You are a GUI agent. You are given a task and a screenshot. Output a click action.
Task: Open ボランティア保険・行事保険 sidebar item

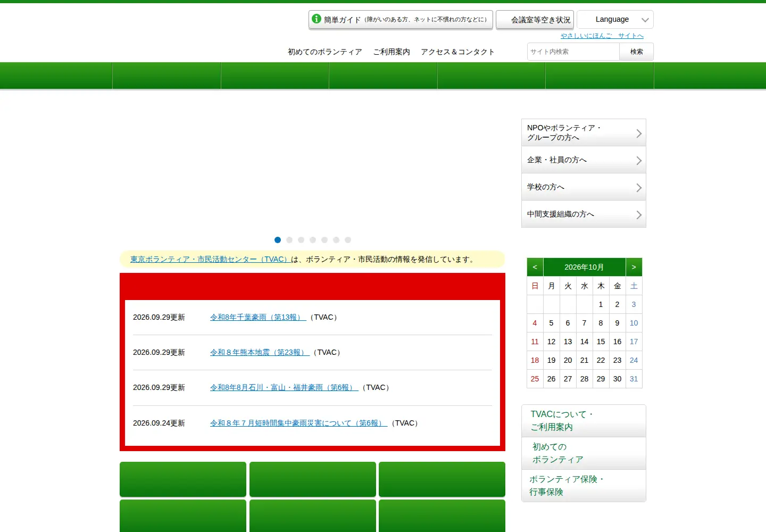tap(584, 486)
